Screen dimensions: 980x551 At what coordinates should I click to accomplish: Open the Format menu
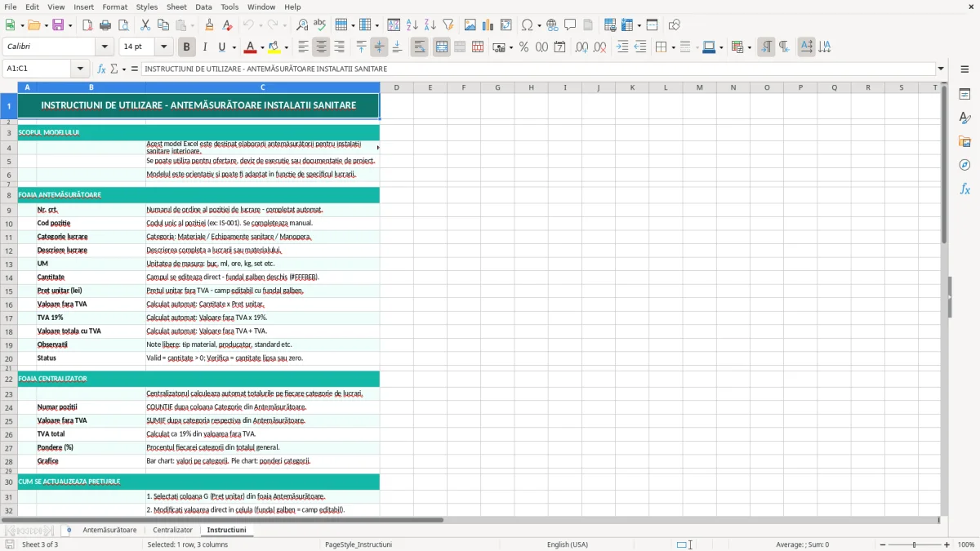(x=114, y=7)
